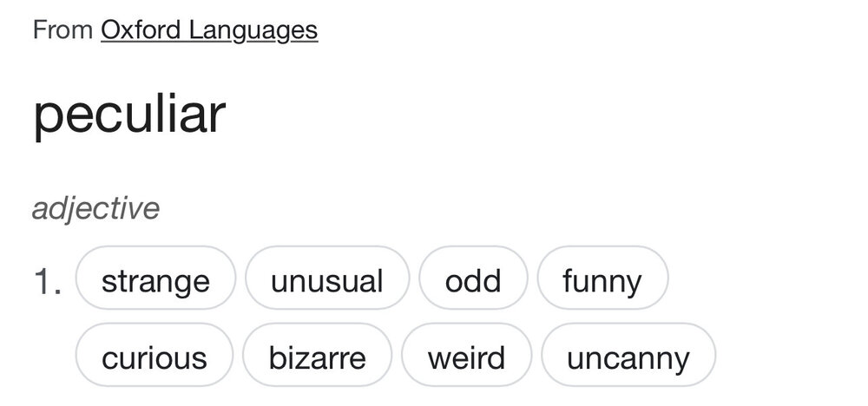The height and width of the screenshot is (406, 868).
Task: Click the 'From' attribution text
Action: pos(62,31)
